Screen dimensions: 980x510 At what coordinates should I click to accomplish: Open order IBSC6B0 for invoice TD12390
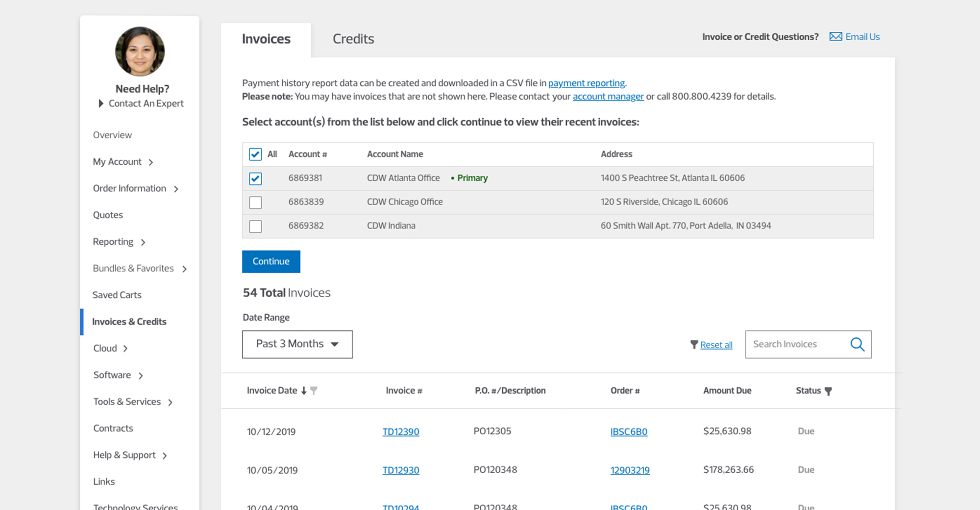(629, 432)
